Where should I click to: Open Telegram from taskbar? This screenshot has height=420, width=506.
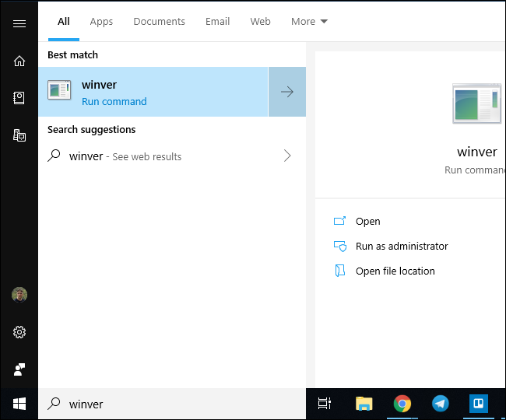coord(440,404)
